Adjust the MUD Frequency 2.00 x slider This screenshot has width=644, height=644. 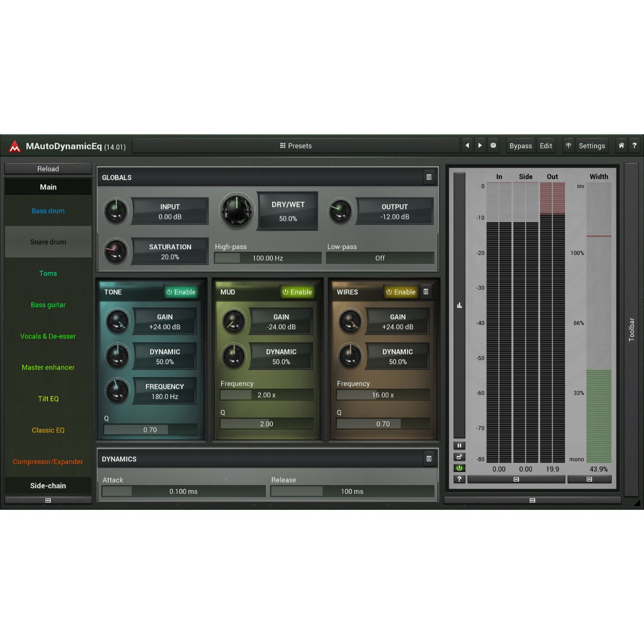click(x=267, y=395)
